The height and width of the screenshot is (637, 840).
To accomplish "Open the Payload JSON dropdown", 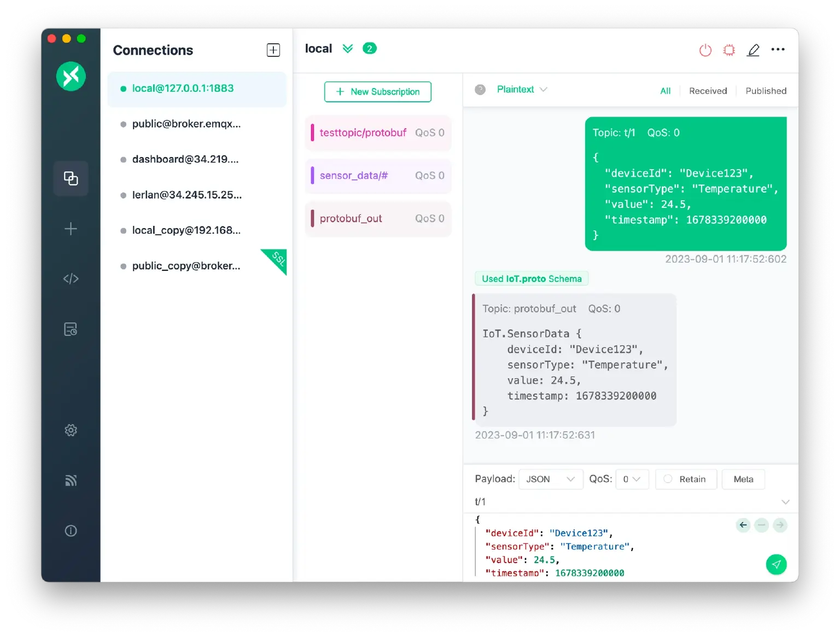I will pyautogui.click(x=550, y=479).
